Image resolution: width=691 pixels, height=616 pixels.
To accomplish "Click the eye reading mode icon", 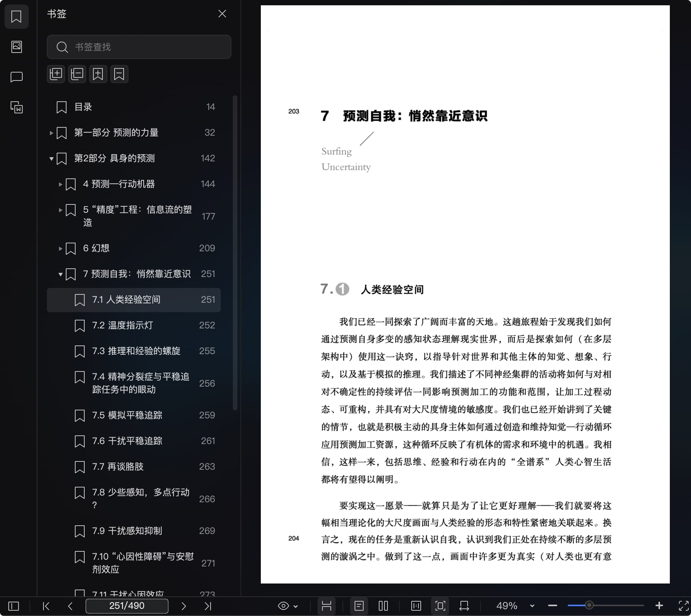I will coord(284,606).
